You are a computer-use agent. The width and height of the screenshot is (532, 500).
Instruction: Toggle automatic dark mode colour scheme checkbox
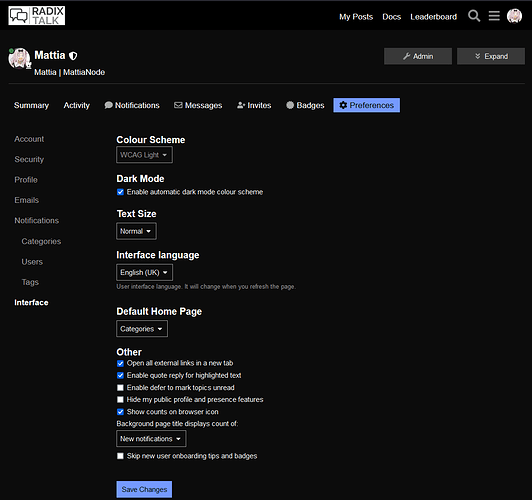point(120,192)
